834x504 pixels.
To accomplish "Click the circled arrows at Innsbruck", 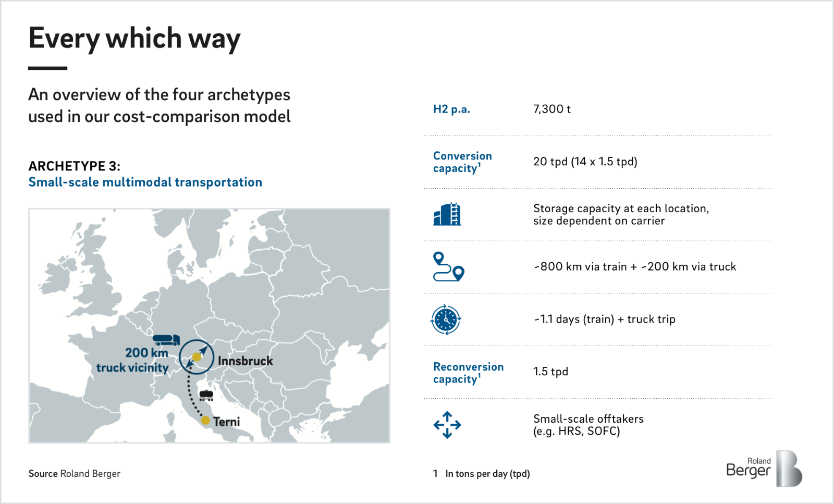I will tap(197, 357).
